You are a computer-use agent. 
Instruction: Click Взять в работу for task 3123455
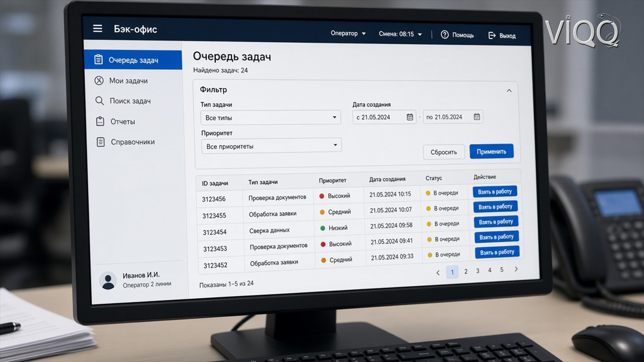coord(495,206)
